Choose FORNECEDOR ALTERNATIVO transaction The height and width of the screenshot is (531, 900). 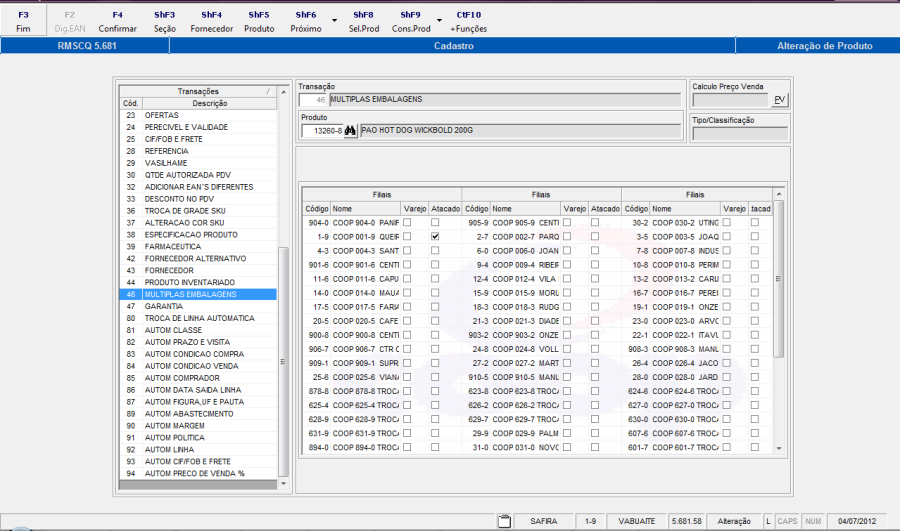195,259
